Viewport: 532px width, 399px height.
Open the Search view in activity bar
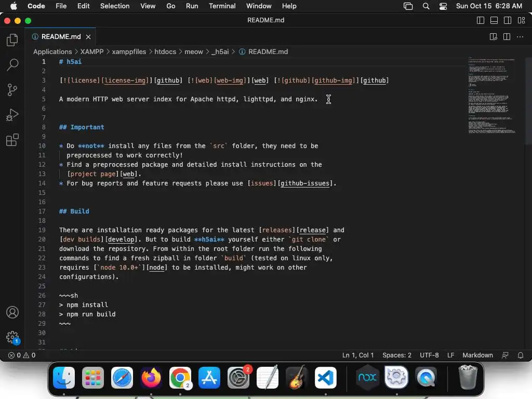point(12,65)
